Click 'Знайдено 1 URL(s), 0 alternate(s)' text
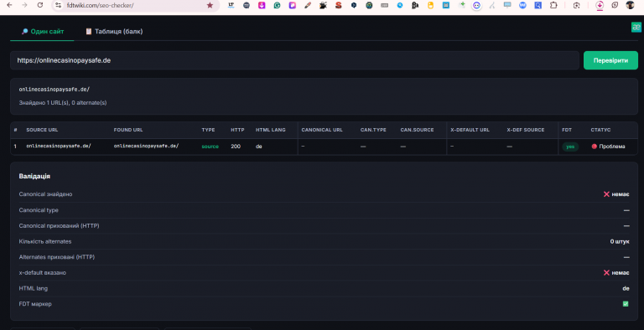 click(x=63, y=103)
